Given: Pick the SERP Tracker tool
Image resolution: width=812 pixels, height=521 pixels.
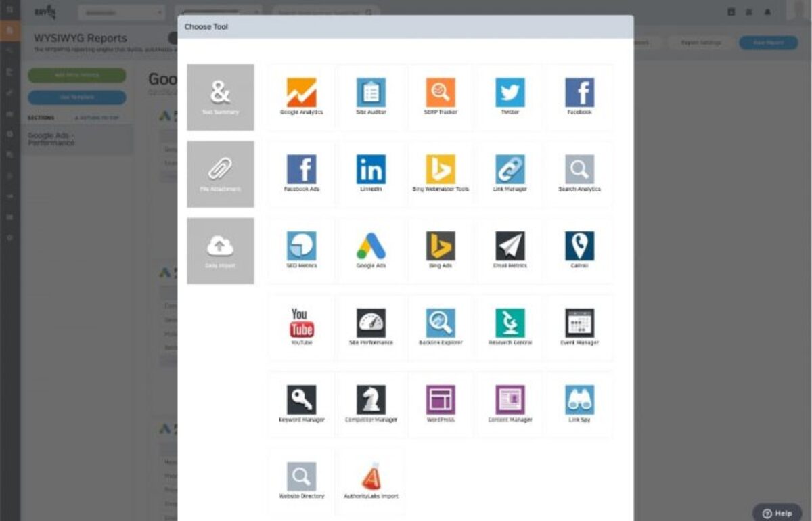Looking at the screenshot, I should [441, 97].
